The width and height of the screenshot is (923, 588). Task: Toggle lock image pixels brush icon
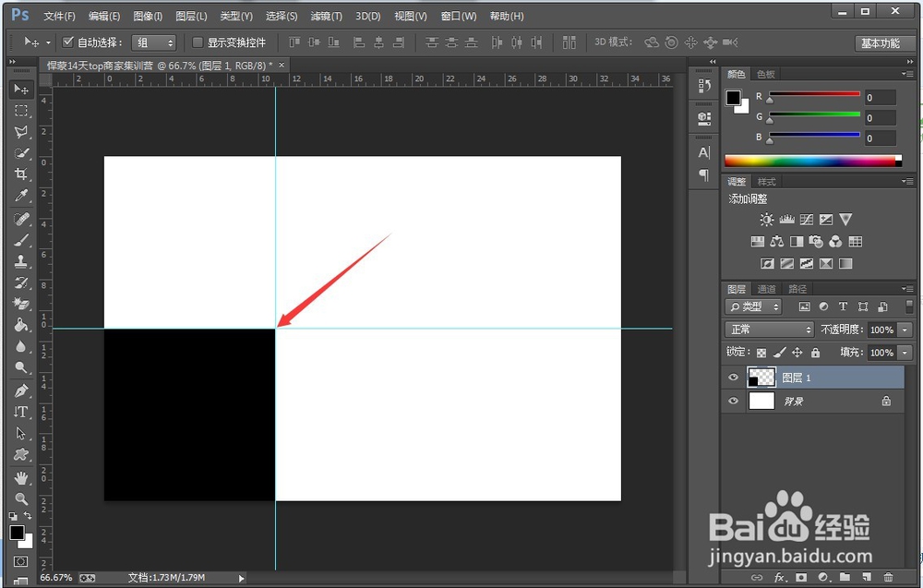pyautogui.click(x=779, y=353)
